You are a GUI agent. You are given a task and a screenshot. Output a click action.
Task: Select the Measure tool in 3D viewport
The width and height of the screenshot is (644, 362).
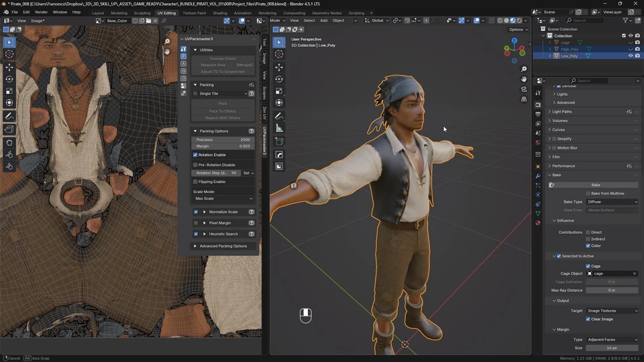click(279, 129)
